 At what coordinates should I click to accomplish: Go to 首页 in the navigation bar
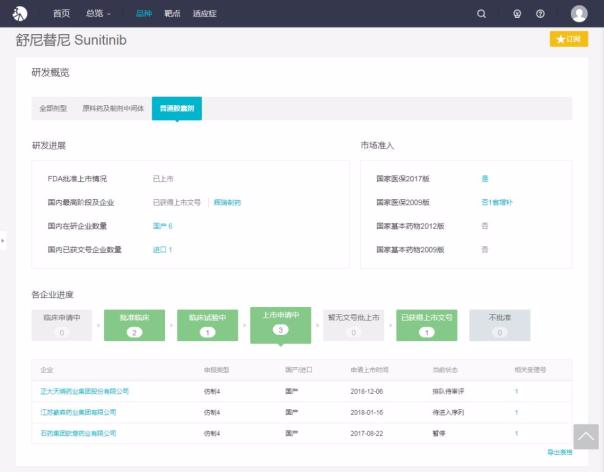(61, 13)
